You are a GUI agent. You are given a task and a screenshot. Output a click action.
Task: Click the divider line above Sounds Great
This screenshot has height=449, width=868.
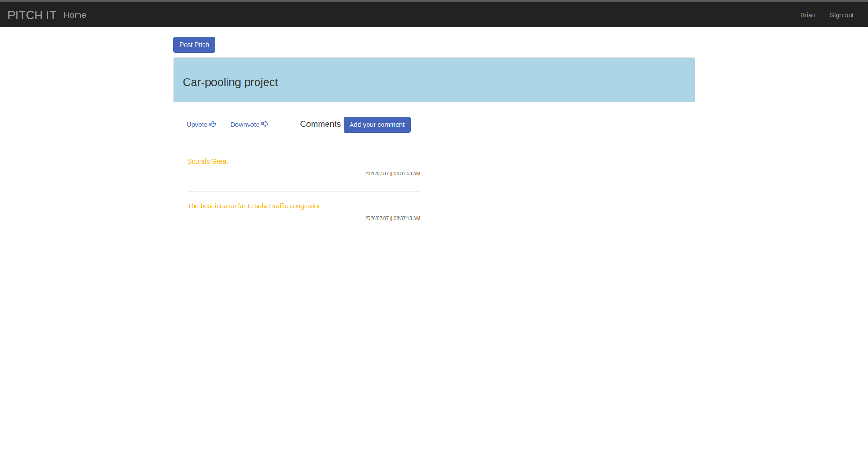pyautogui.click(x=304, y=147)
